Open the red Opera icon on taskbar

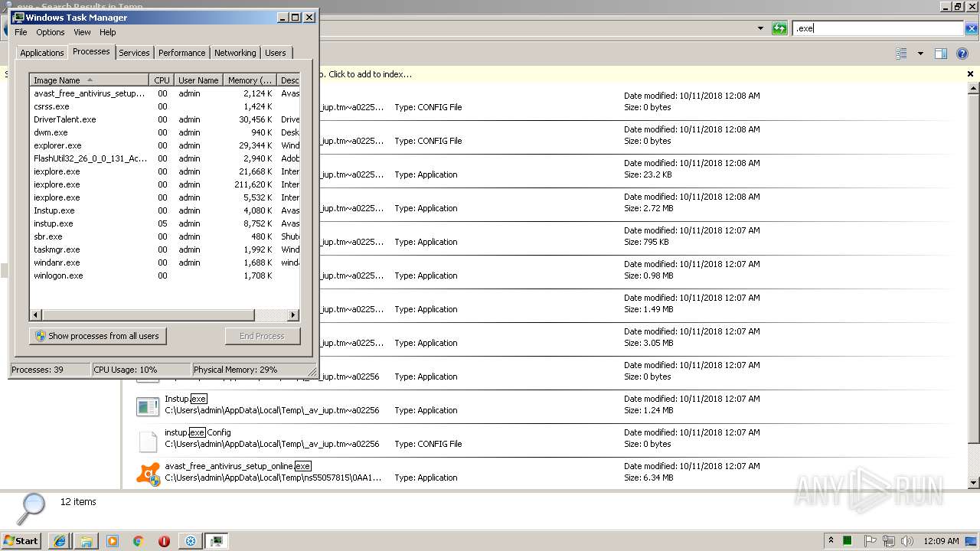tap(164, 541)
